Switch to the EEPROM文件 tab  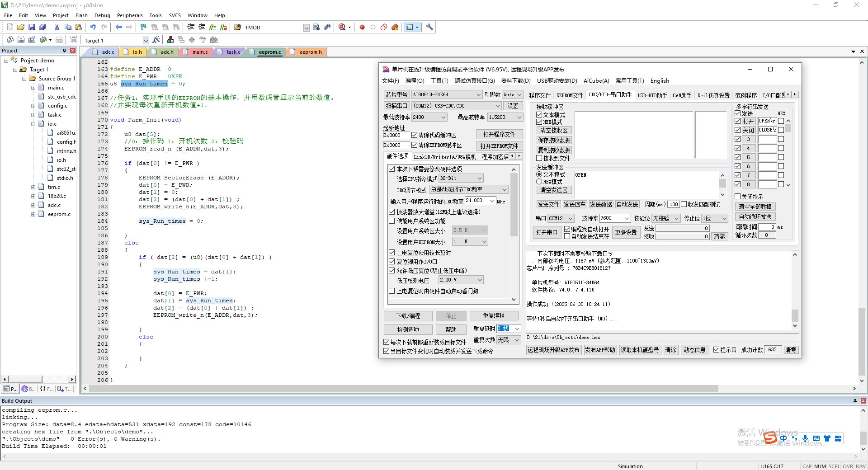[570, 95]
